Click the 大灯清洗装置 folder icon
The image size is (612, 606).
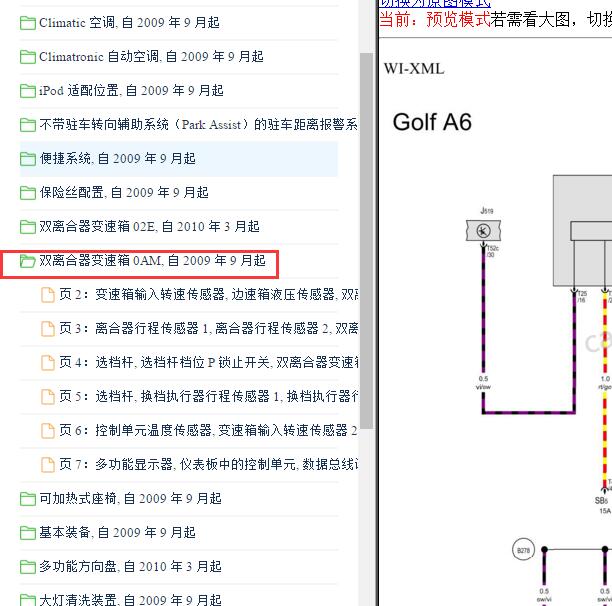27,600
